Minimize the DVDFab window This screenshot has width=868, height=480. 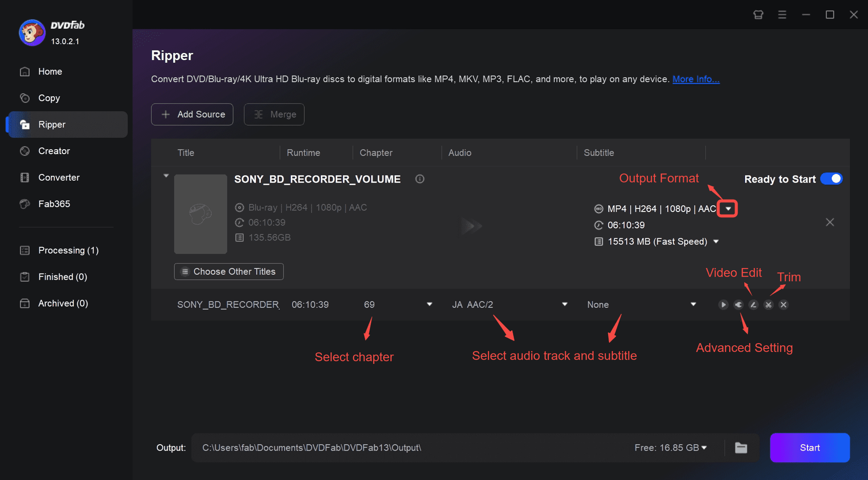click(806, 14)
